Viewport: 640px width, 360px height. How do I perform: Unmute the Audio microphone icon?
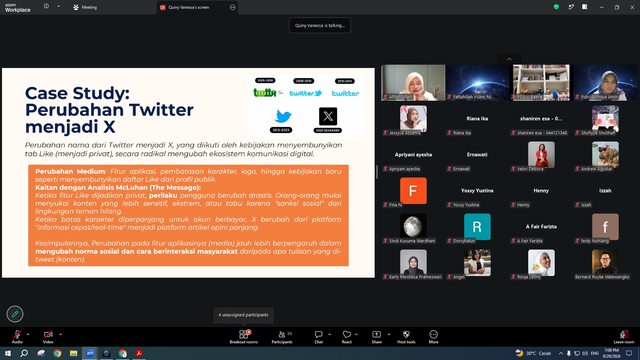[x=17, y=334]
